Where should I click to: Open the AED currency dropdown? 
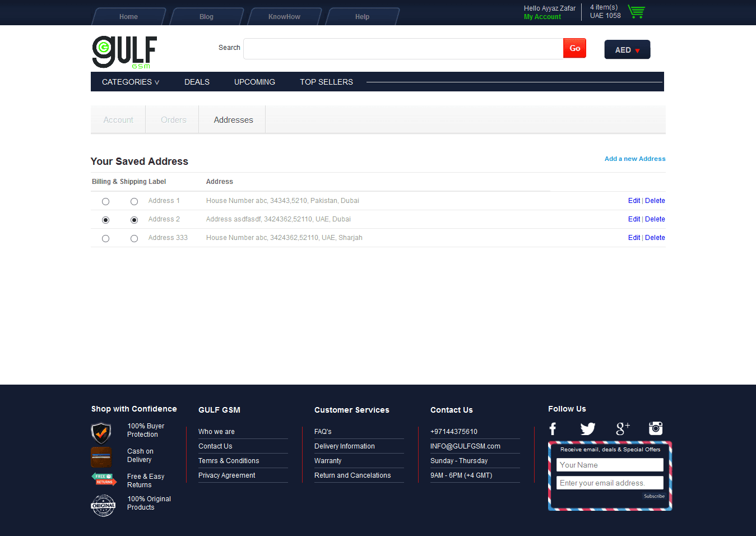click(x=627, y=49)
